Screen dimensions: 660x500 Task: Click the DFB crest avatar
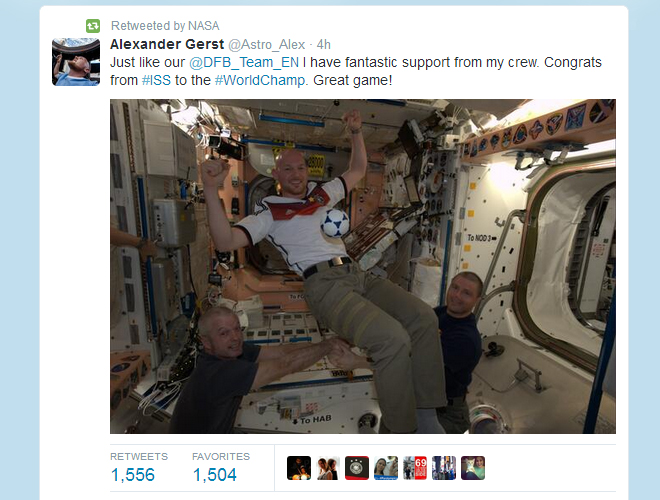(357, 468)
